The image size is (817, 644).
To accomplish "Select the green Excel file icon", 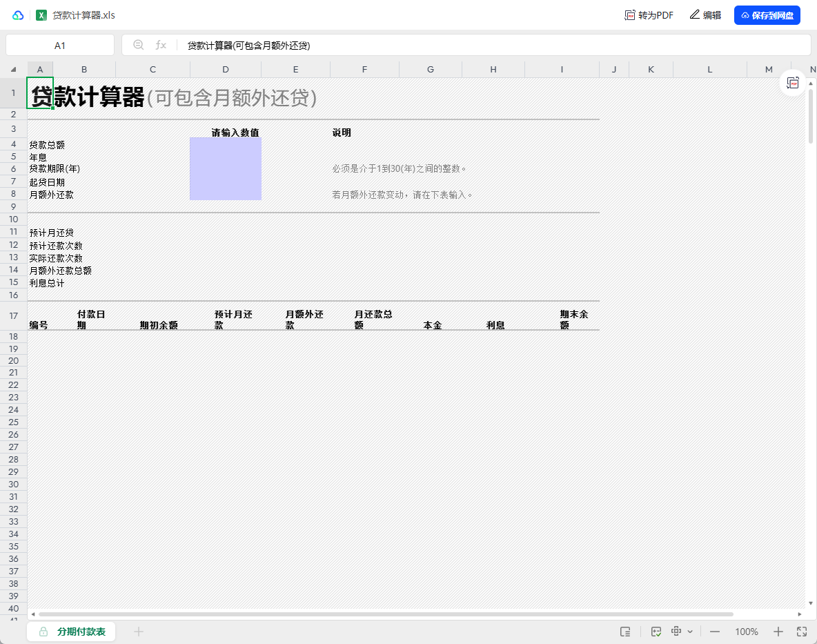I will pyautogui.click(x=41, y=14).
